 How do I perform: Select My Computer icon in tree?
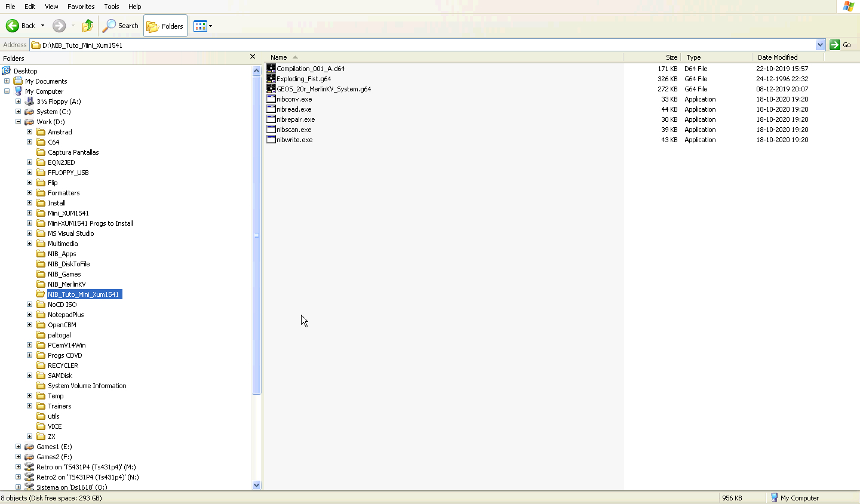tap(18, 91)
